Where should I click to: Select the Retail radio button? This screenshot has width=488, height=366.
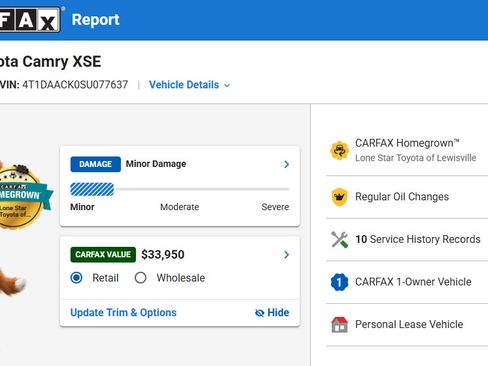[x=76, y=278]
